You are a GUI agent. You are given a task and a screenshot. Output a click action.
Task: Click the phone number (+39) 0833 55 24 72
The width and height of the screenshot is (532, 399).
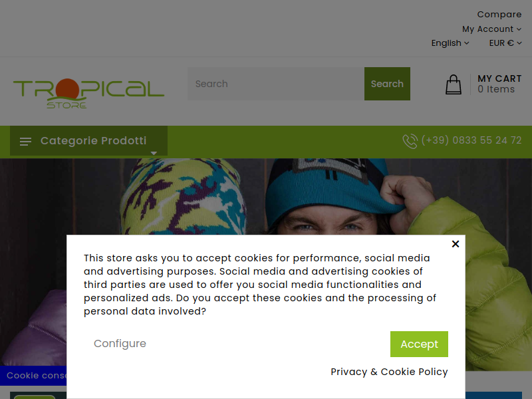click(471, 140)
